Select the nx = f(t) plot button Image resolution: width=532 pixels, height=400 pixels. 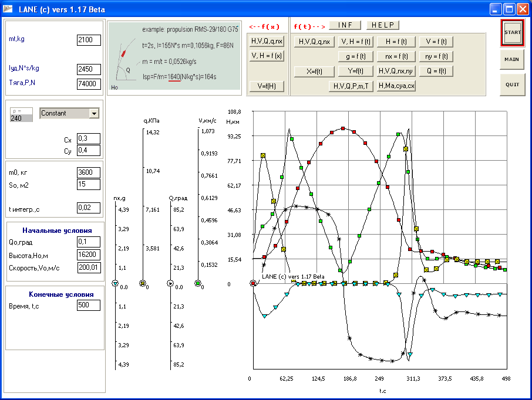[x=396, y=56]
